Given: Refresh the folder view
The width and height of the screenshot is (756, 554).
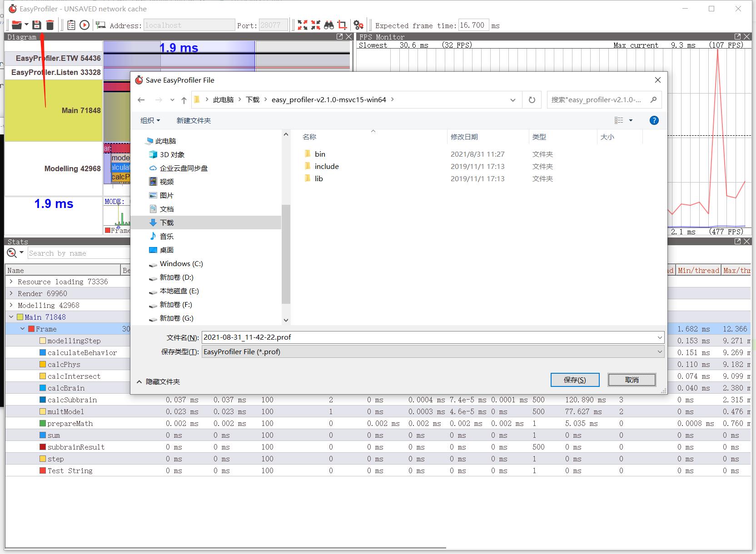Looking at the screenshot, I should [x=532, y=100].
